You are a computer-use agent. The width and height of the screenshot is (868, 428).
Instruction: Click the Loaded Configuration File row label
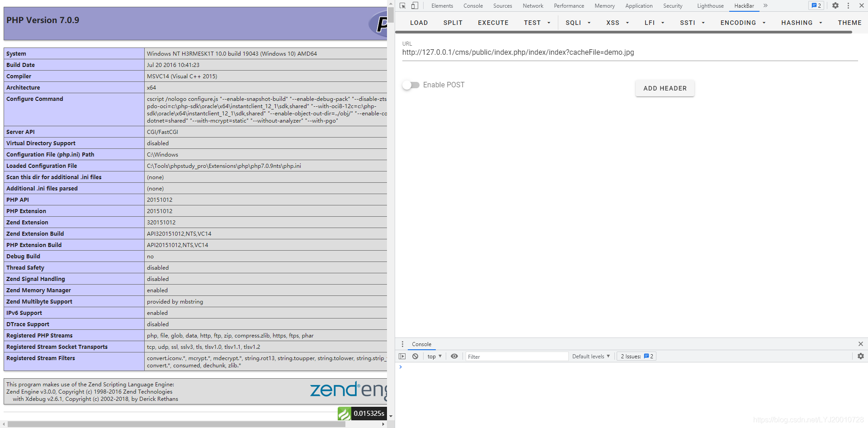(x=42, y=166)
